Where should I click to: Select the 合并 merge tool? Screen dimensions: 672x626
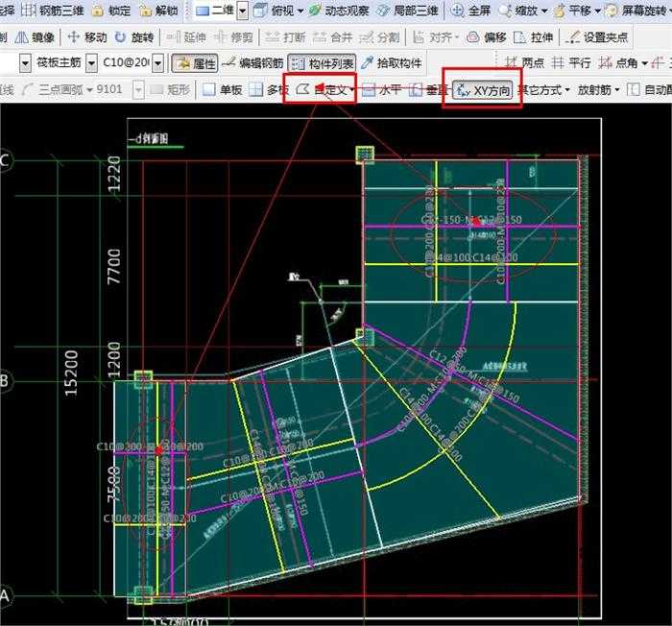[x=332, y=37]
